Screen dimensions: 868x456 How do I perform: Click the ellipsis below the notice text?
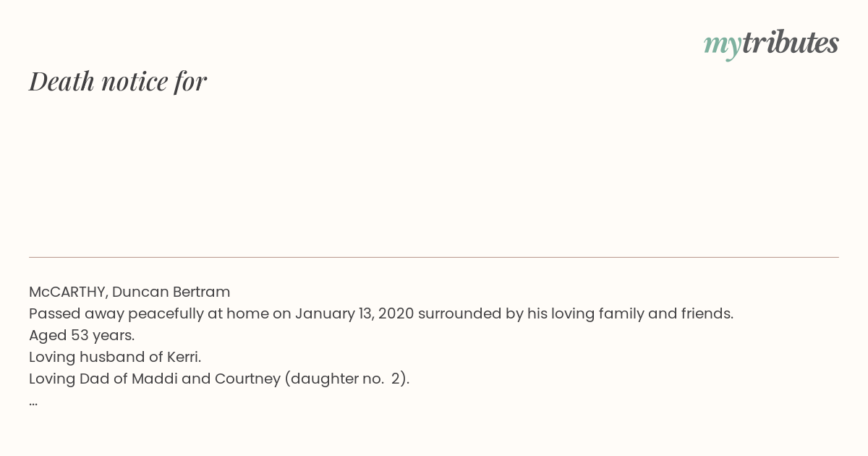coord(33,402)
